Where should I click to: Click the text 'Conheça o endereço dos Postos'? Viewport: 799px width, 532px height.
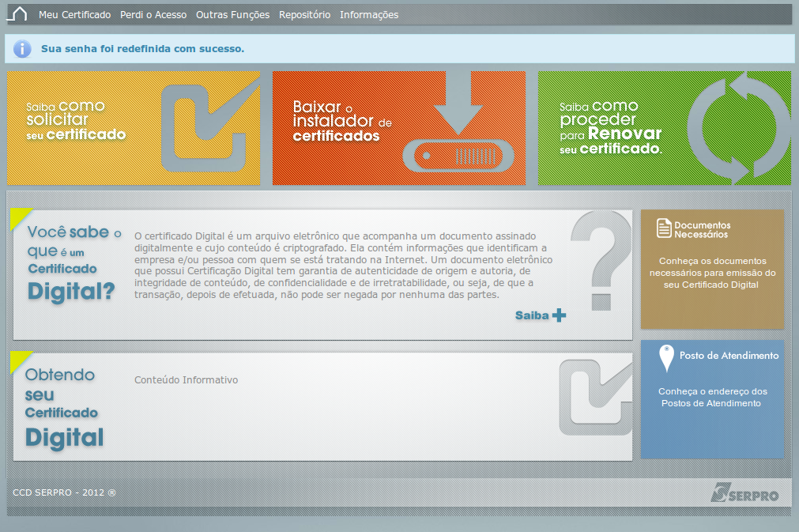712,397
